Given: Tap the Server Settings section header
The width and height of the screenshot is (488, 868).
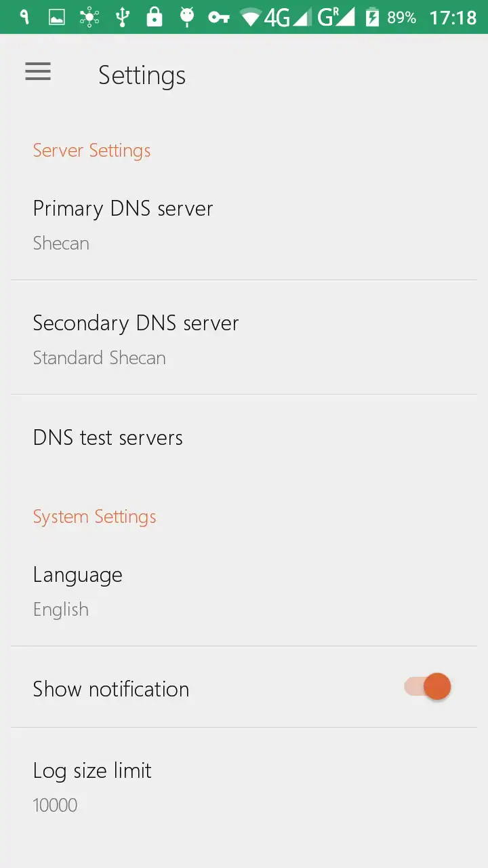Looking at the screenshot, I should [x=91, y=151].
